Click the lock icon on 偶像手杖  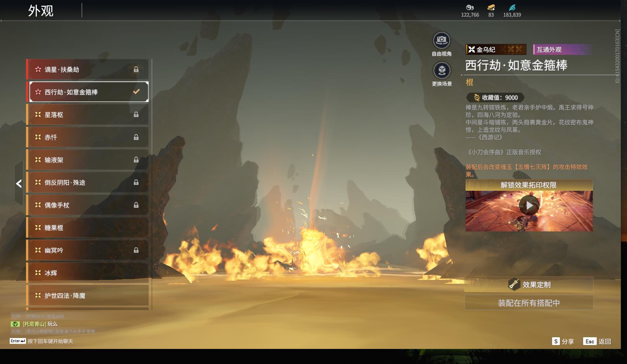point(136,205)
